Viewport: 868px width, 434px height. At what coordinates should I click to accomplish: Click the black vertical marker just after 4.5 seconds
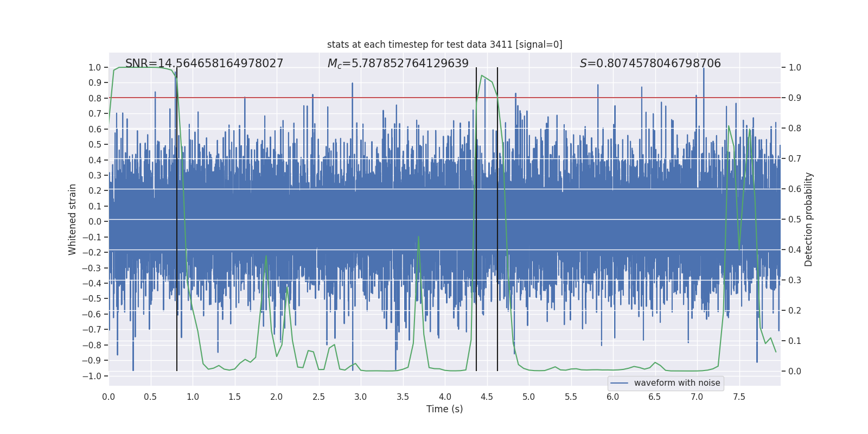[497, 219]
